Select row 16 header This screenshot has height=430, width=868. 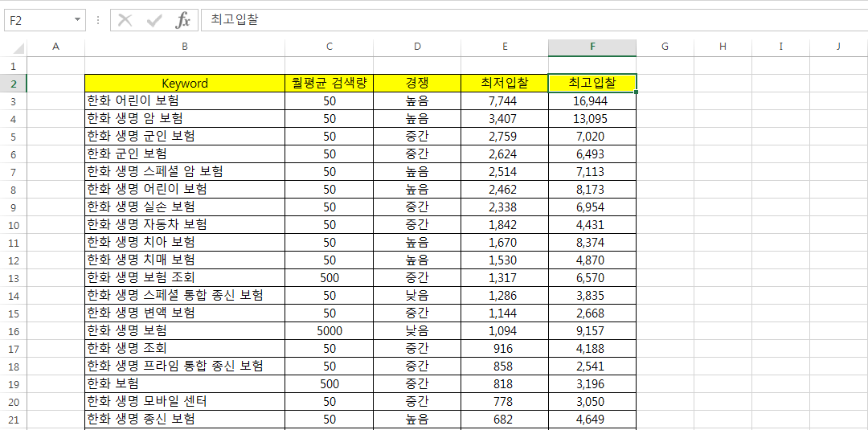pos(14,331)
